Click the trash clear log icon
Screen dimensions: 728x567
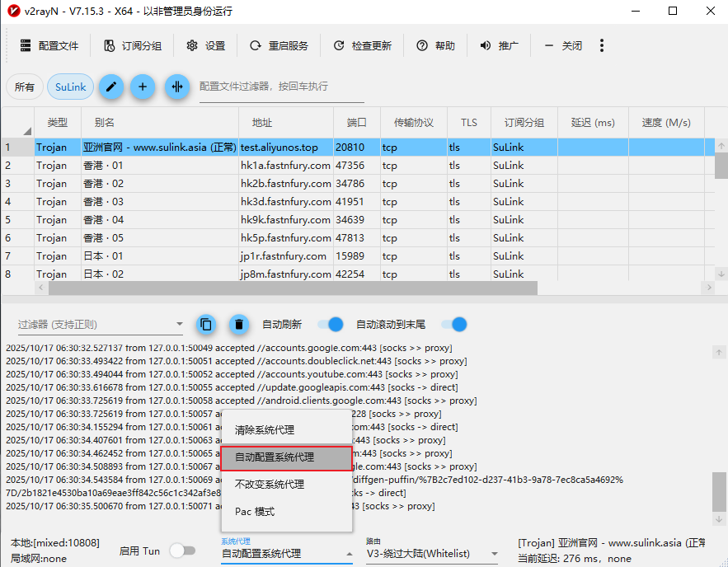pos(238,325)
